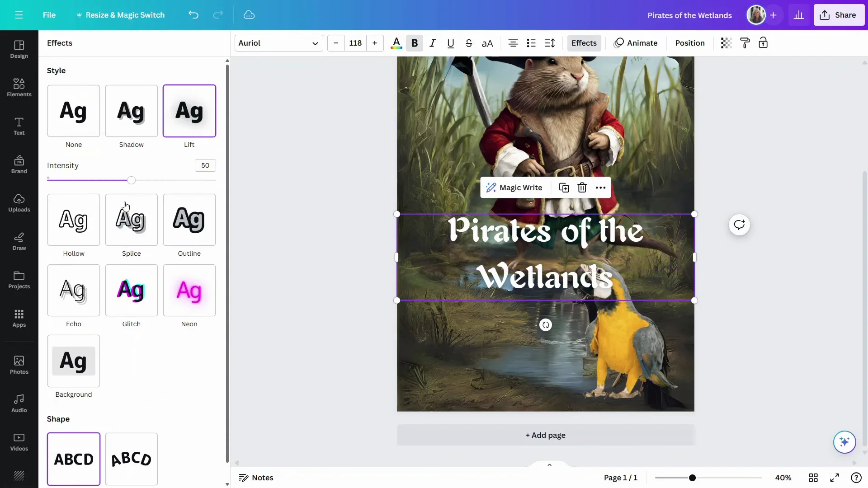
Task: Open the File menu
Action: [x=50, y=15]
